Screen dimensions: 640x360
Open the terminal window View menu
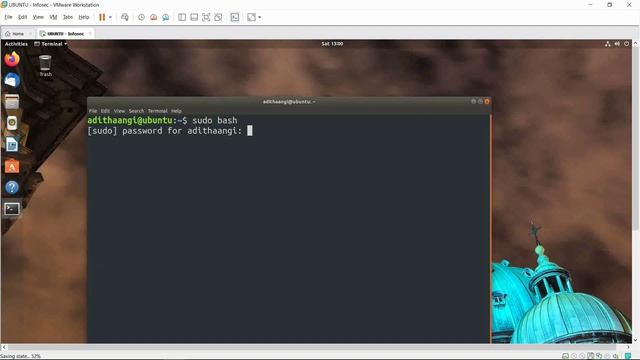pos(119,111)
